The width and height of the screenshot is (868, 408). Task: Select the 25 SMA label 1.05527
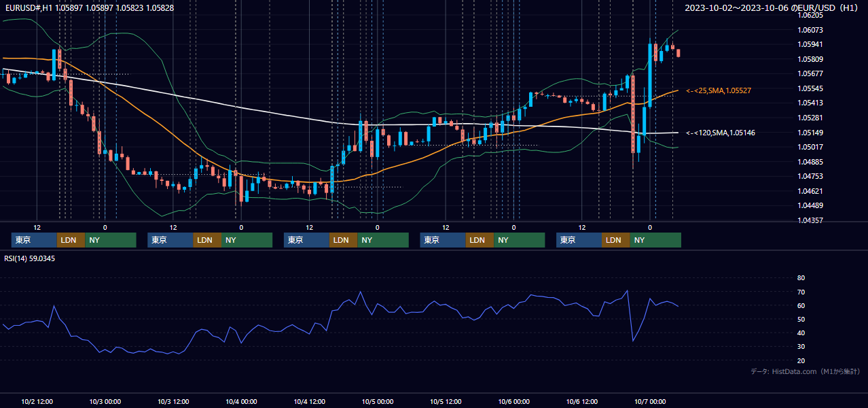tap(719, 90)
